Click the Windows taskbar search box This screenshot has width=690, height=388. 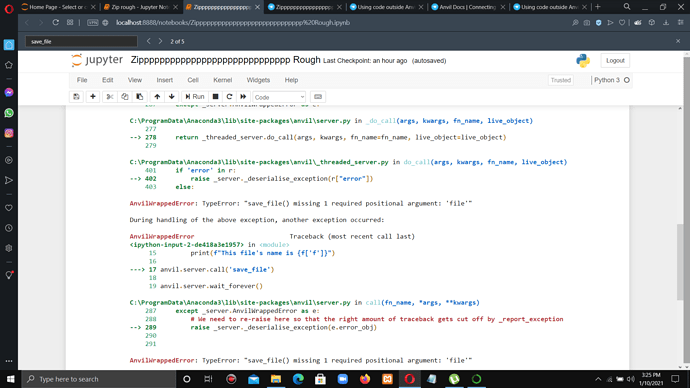coord(98,379)
